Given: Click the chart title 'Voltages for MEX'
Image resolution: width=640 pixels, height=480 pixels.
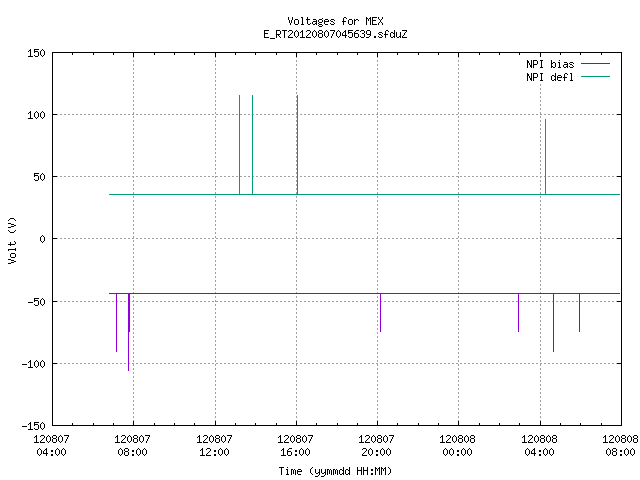Looking at the screenshot, I should tap(335, 21).
